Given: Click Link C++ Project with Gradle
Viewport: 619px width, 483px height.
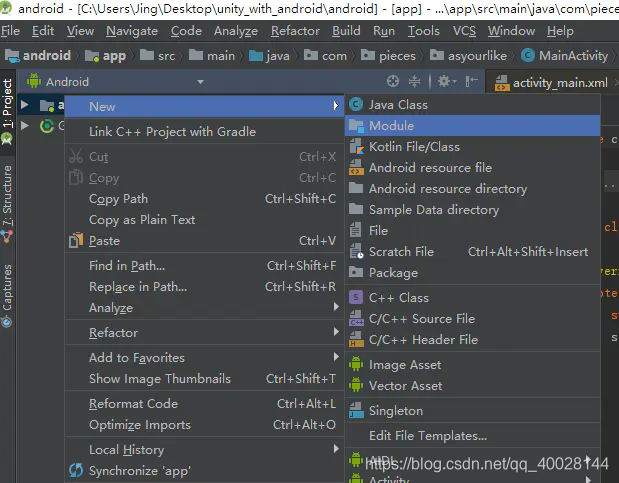Looking at the screenshot, I should [204, 132].
